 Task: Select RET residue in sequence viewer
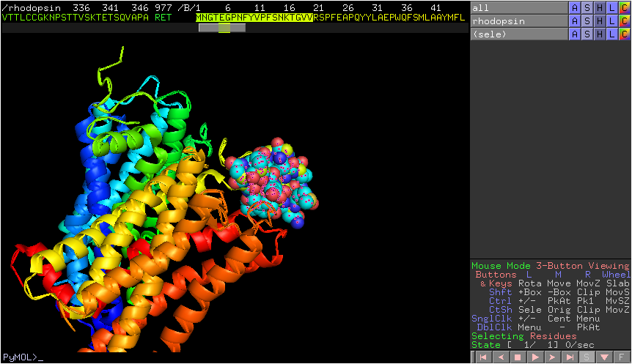tap(163, 18)
